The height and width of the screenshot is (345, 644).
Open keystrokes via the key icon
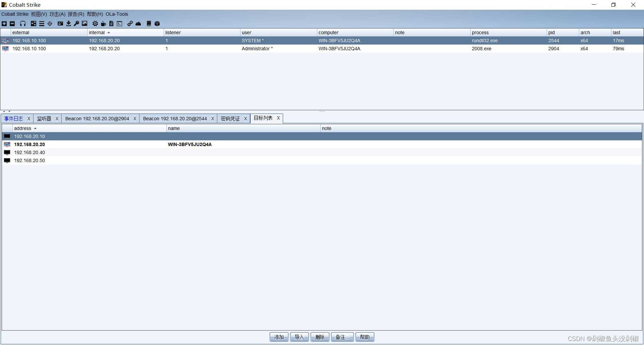coord(76,23)
